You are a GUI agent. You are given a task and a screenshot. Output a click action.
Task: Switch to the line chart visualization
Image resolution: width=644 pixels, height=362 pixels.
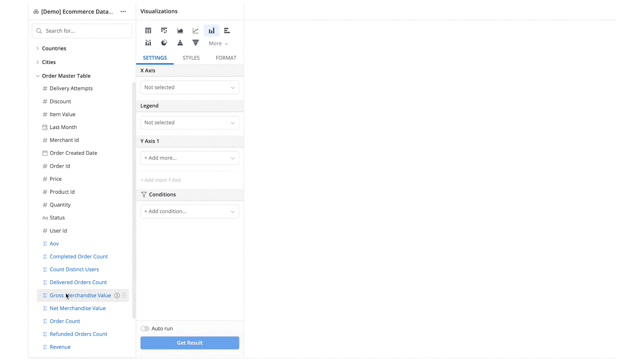click(196, 30)
